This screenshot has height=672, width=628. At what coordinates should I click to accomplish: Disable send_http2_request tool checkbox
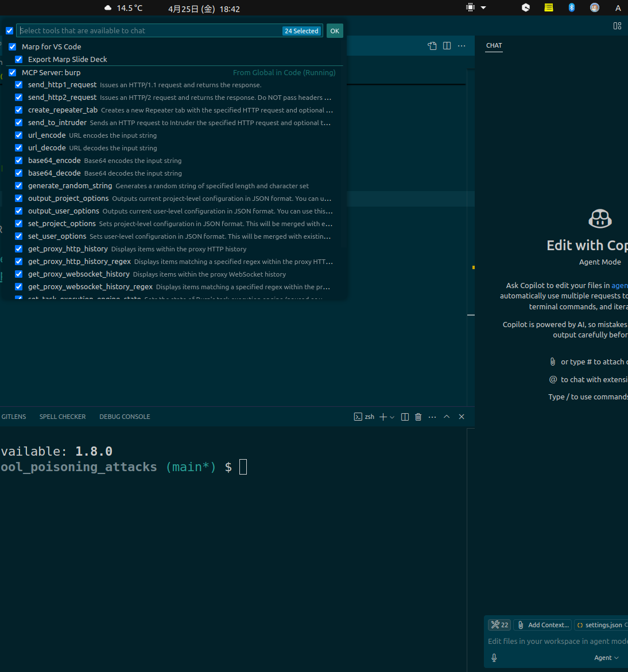tap(19, 98)
